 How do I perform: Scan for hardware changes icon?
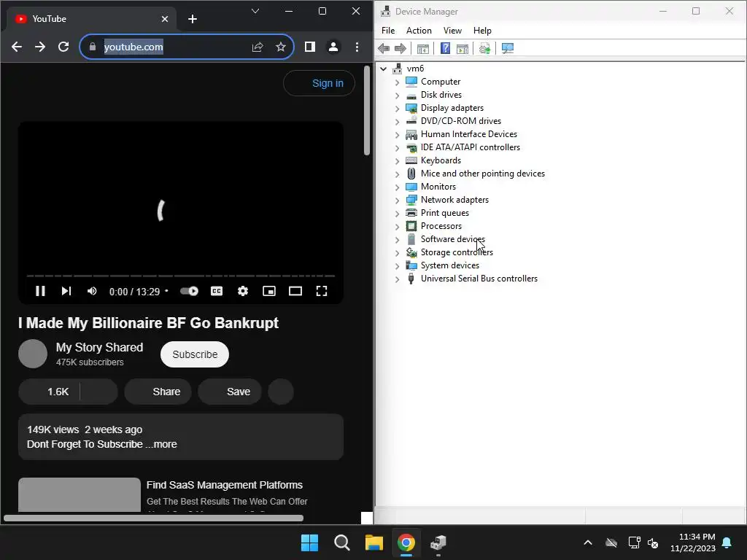pyautogui.click(x=508, y=48)
